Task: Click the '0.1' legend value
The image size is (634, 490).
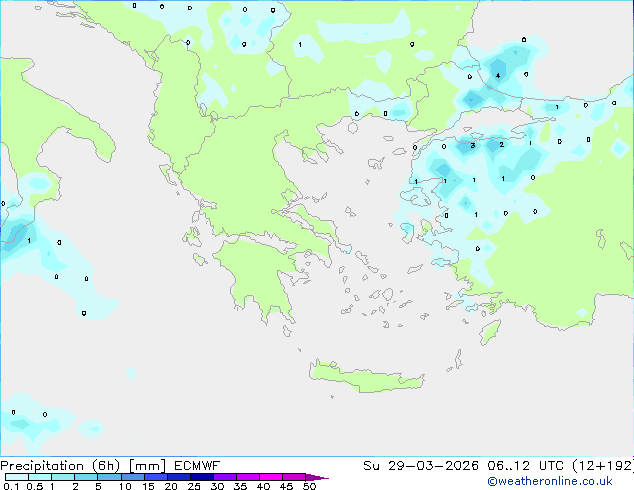Action: point(11,486)
